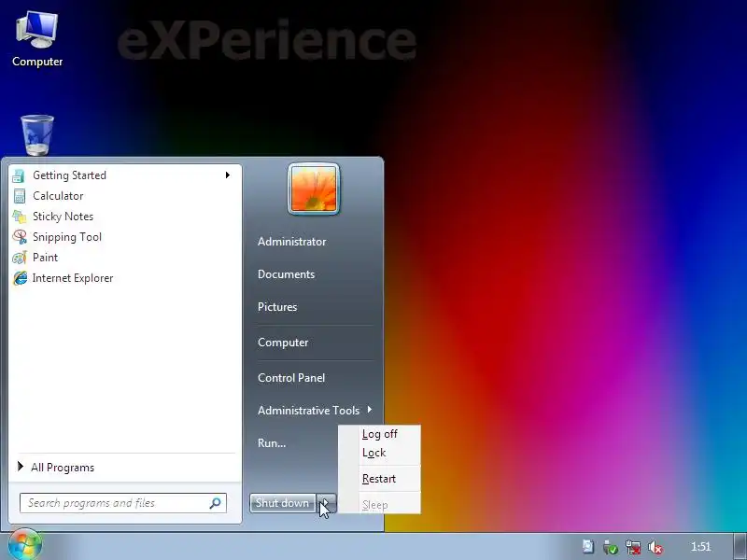
Task: Choose Restart from power menu
Action: point(380,479)
